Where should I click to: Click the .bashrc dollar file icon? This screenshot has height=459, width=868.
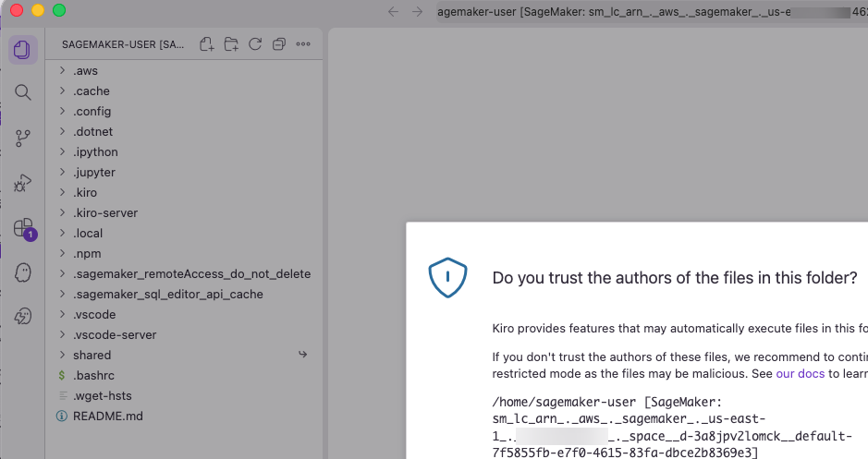tap(62, 376)
